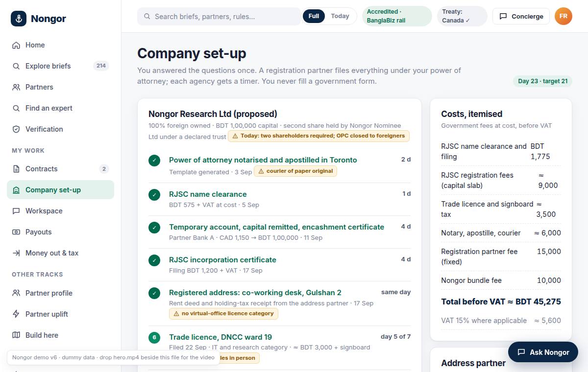588x372 pixels.
Task: Click the Find an expert search icon
Action: click(16, 108)
